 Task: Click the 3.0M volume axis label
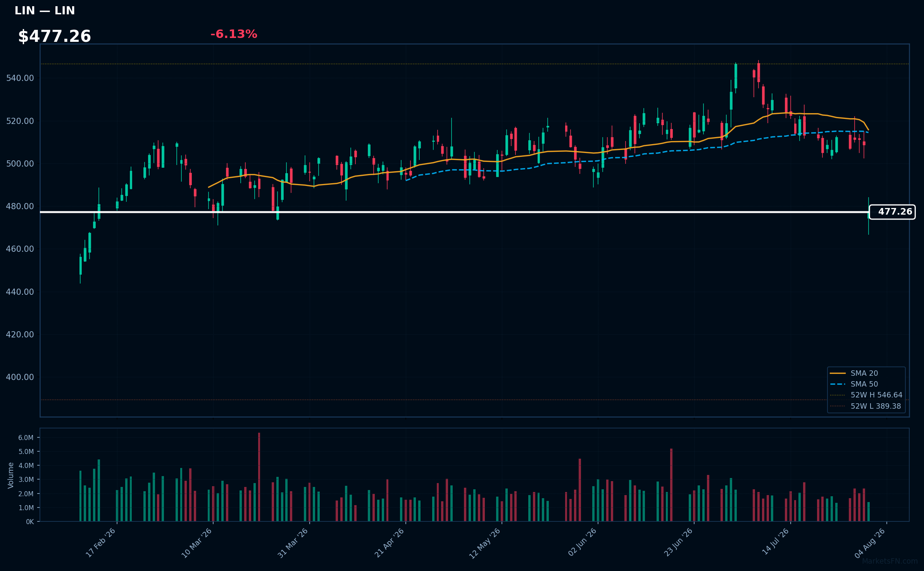coord(26,480)
